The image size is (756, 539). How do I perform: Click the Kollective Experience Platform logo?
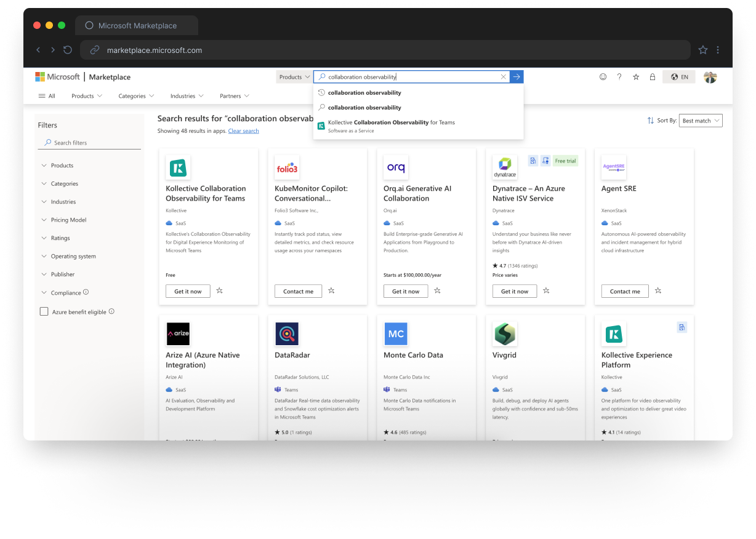(614, 333)
